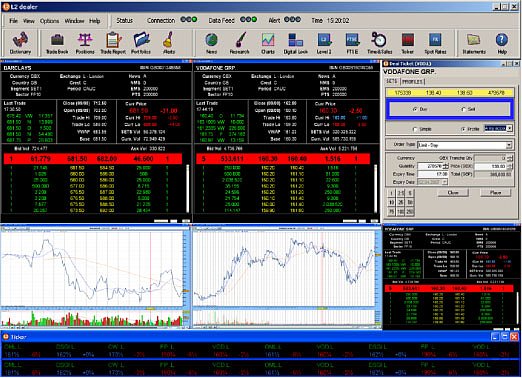This screenshot has width=522, height=378.
Task: Click the Price spinner arrows
Action: pos(509,166)
